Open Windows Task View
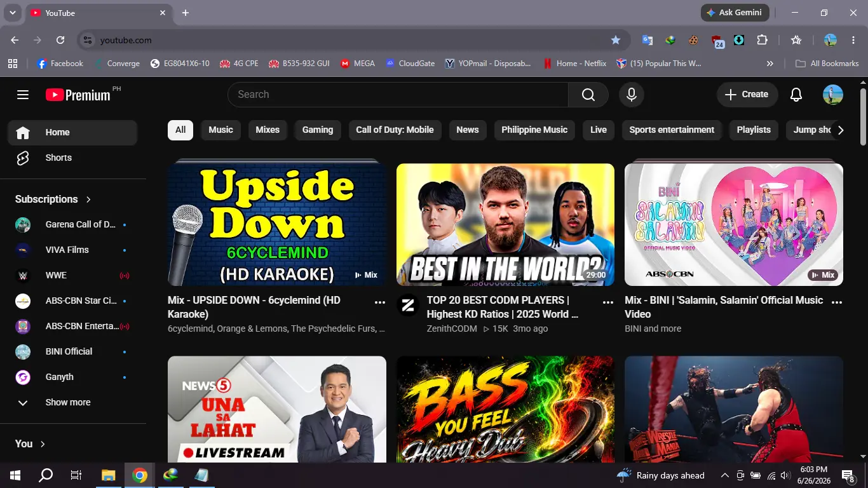Viewport: 868px width, 488px height. (76, 475)
